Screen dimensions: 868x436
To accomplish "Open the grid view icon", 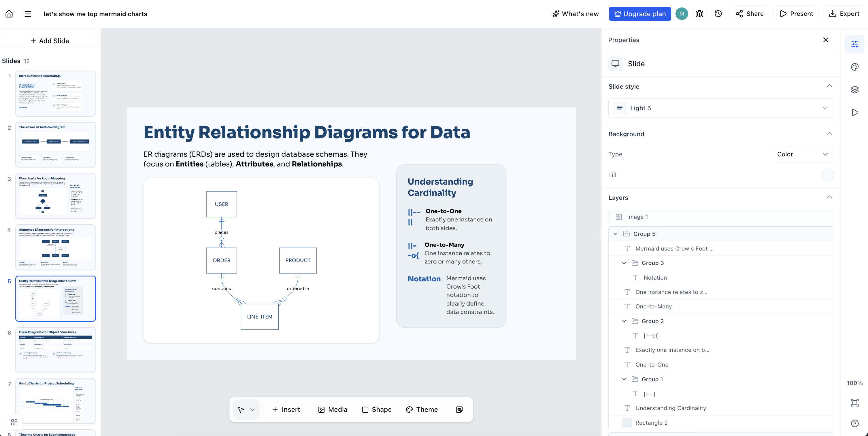I will 14,422.
